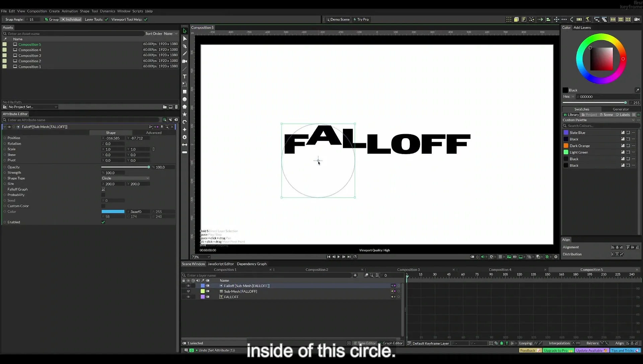Image resolution: width=643 pixels, height=364 pixels.
Task: Hide the FALLOFF text layer
Action: (x=188, y=297)
